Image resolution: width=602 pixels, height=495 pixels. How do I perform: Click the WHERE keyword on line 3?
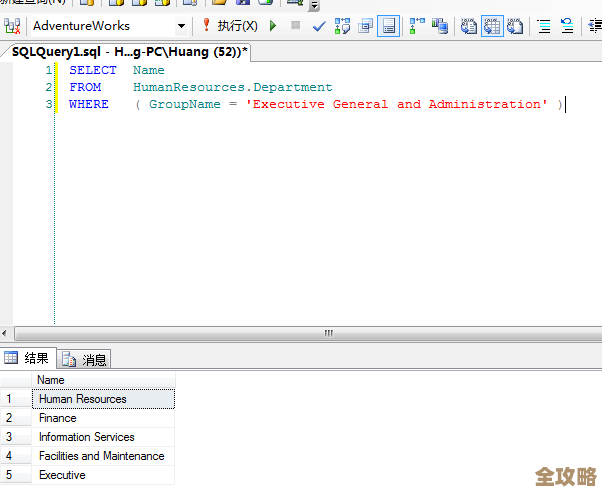89,104
